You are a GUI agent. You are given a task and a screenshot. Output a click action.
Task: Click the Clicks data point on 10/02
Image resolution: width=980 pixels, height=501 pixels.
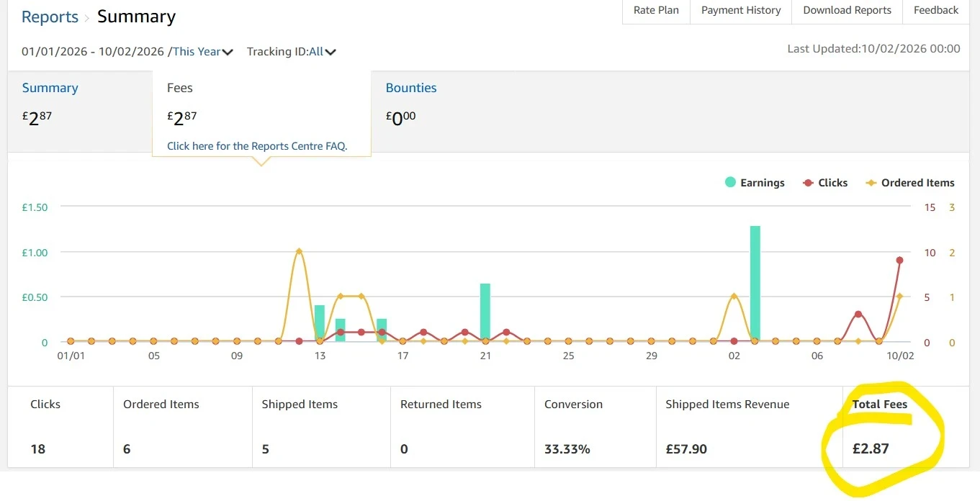[899, 261]
